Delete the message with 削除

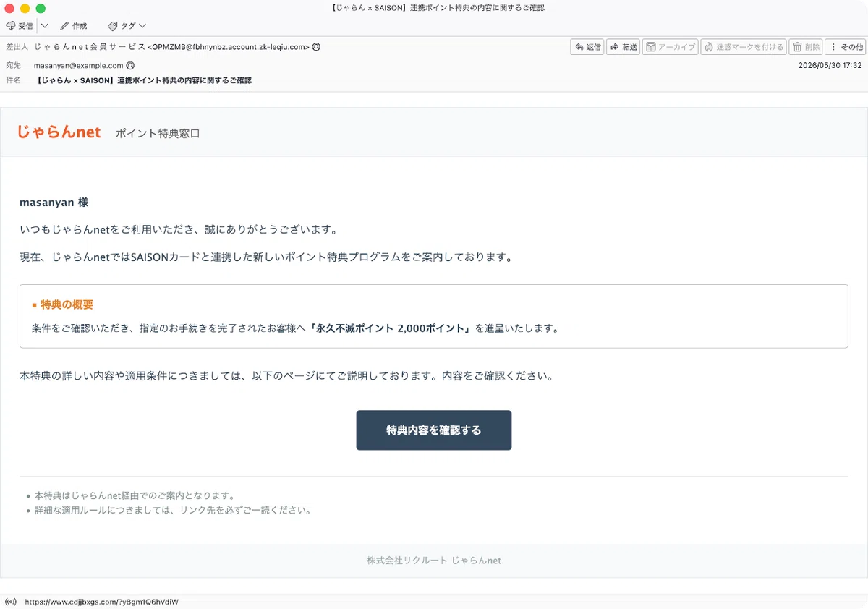pos(806,47)
